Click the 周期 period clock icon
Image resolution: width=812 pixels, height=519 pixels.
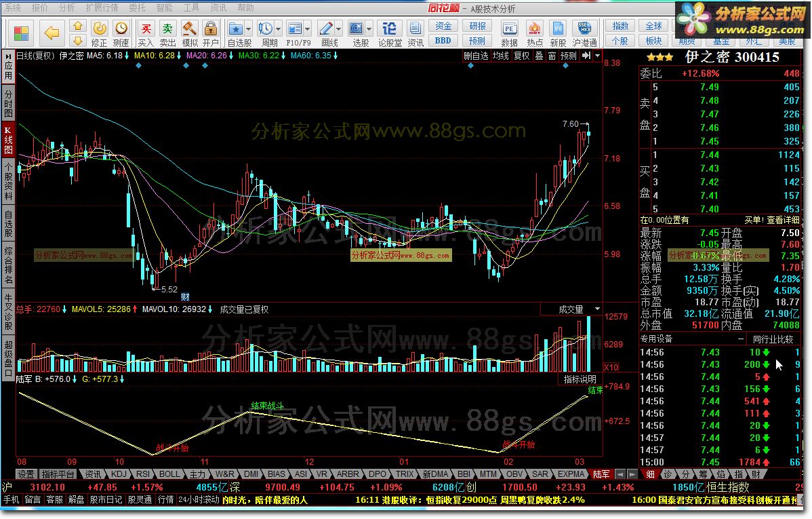[x=266, y=34]
